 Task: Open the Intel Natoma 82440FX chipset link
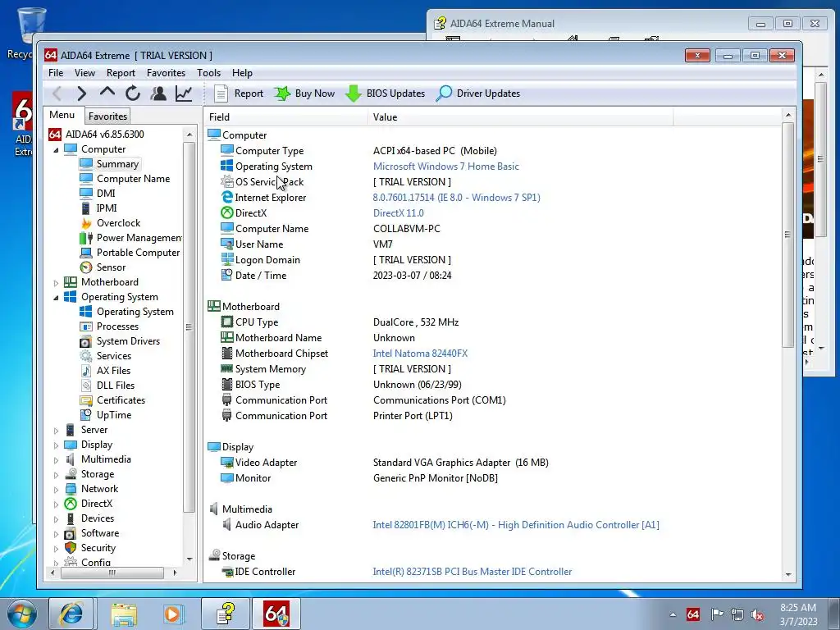[x=420, y=354]
